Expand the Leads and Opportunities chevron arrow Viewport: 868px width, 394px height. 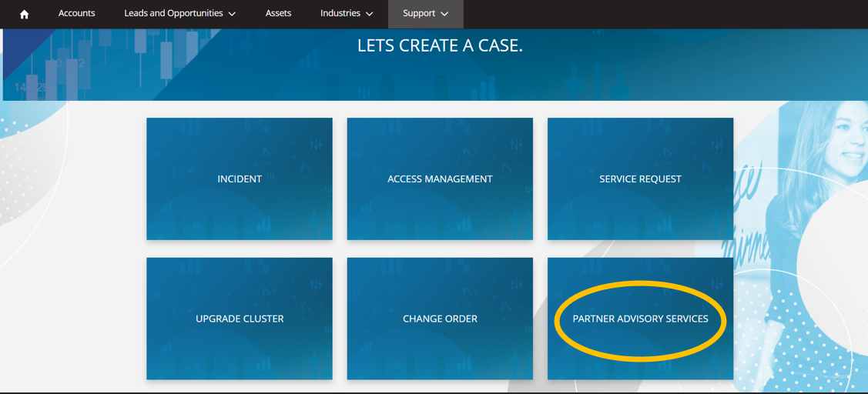[233, 14]
